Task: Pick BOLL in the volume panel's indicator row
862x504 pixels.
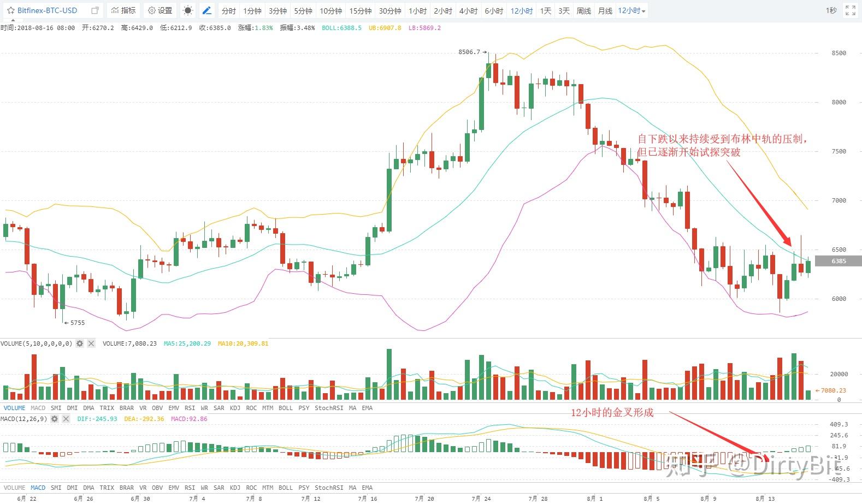Action: coord(286,408)
